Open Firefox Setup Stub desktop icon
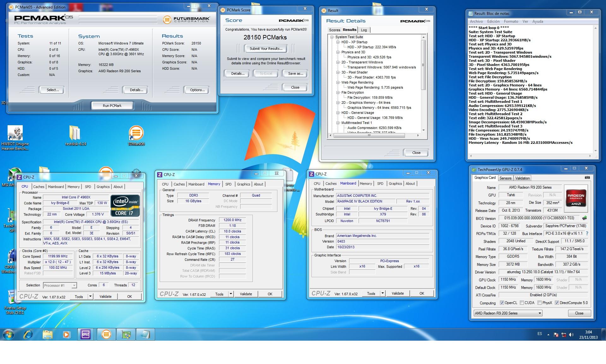The height and width of the screenshot is (364, 606). click(15, 302)
